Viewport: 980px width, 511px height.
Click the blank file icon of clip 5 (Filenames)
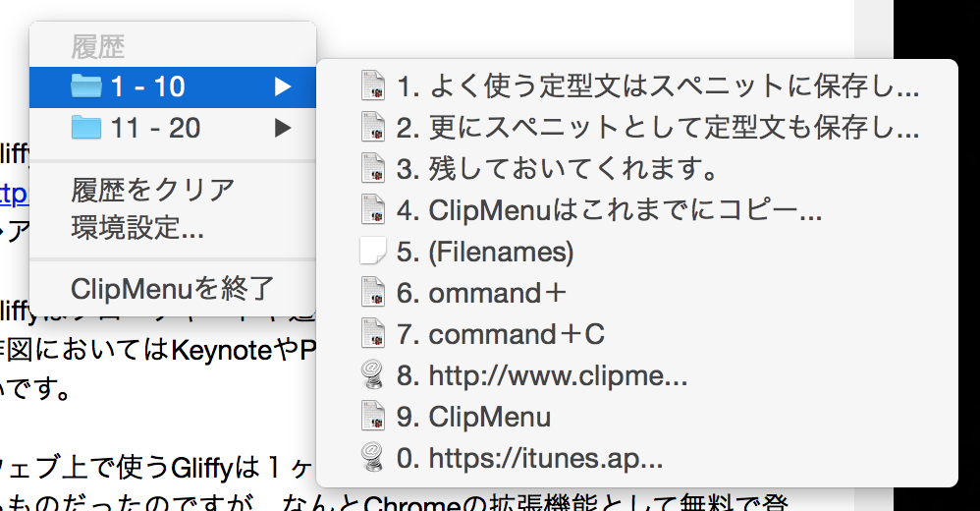click(x=373, y=251)
